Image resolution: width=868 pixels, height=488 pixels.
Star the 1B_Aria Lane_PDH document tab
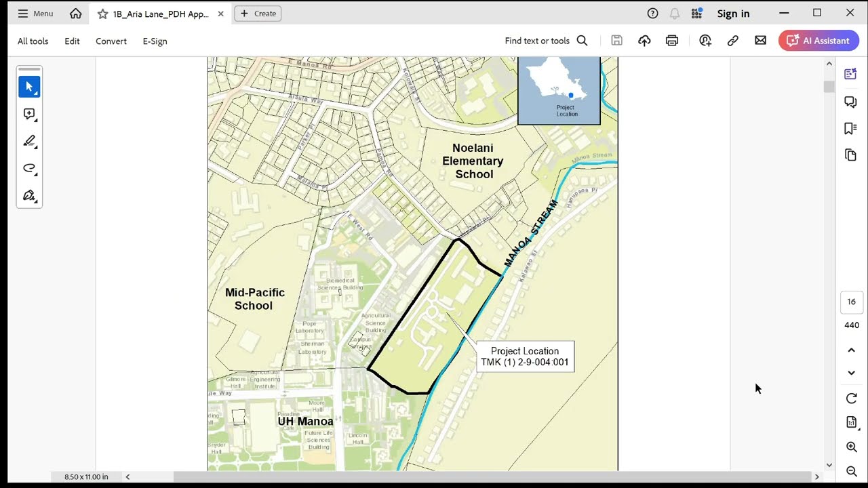pos(102,14)
